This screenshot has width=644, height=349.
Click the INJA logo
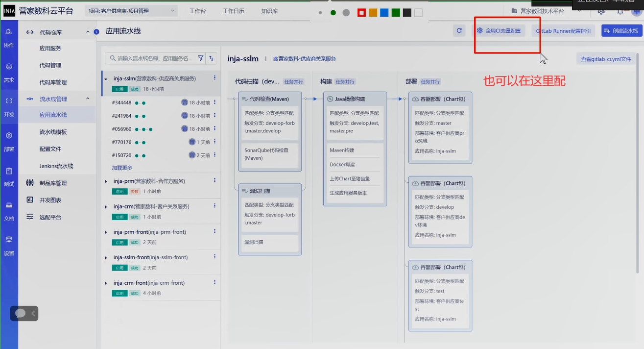pos(9,11)
